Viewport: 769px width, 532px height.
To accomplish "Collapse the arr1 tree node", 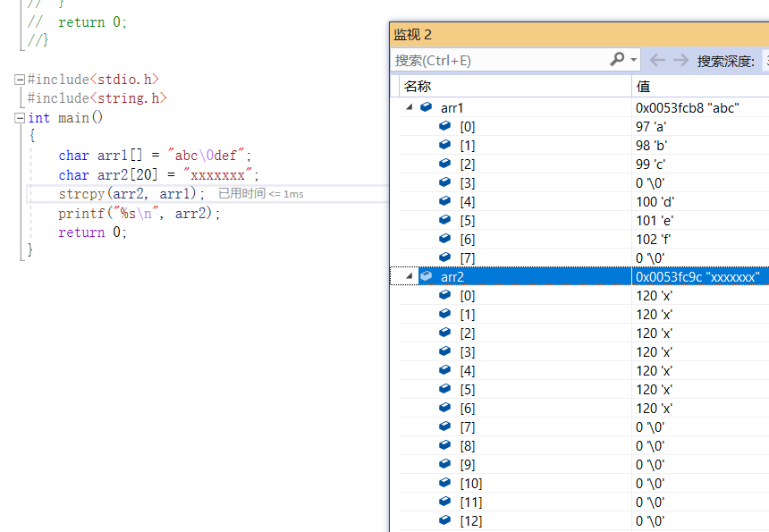I will coord(409,107).
